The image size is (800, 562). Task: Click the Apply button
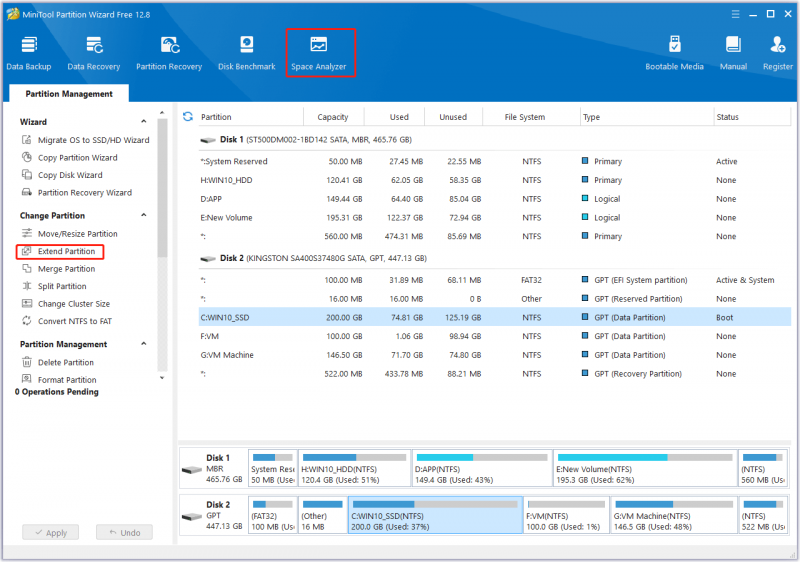point(51,532)
